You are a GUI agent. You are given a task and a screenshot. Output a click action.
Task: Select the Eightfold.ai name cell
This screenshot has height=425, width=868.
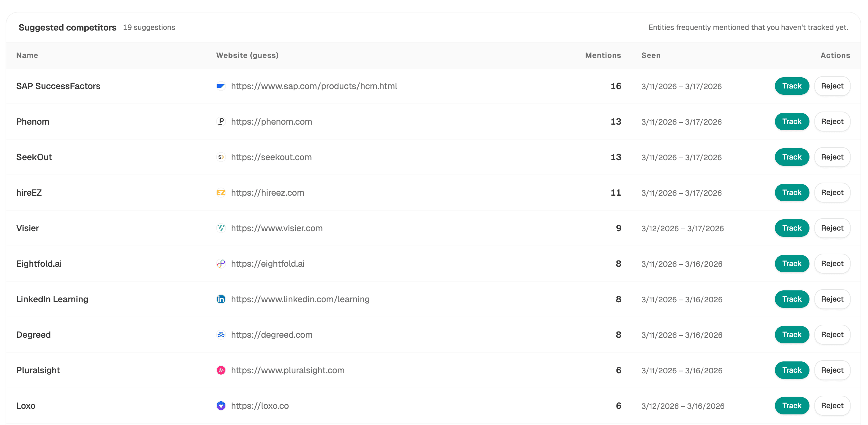pyautogui.click(x=39, y=264)
